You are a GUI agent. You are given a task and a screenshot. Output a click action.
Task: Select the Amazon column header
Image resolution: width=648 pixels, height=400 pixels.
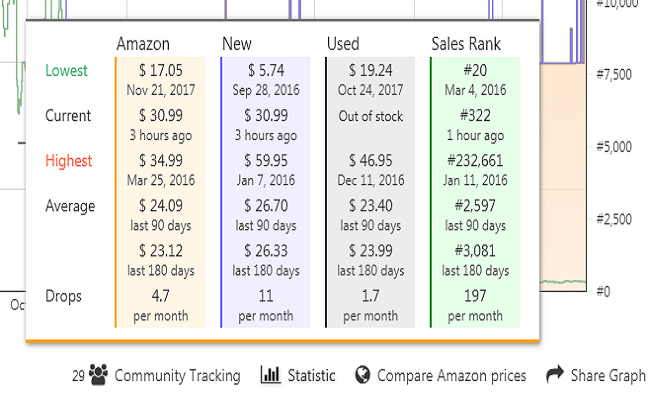click(143, 44)
